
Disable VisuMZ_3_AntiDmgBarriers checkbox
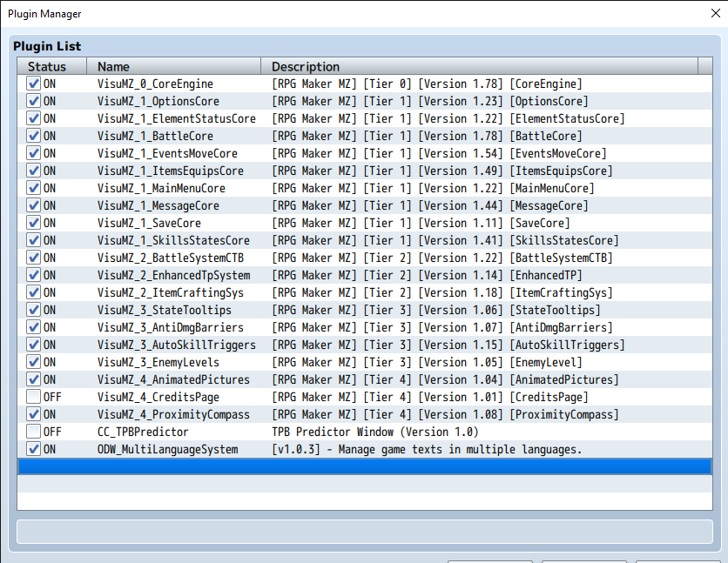(x=33, y=327)
